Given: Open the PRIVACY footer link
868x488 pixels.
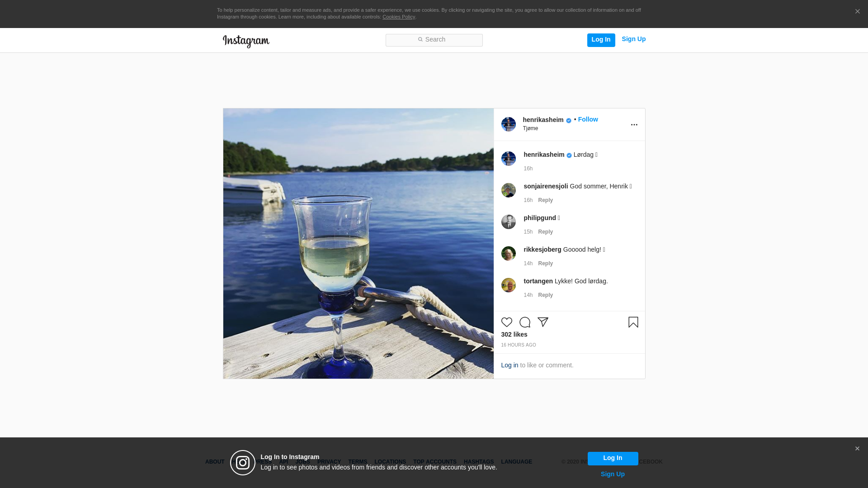Looking at the screenshot, I should click(x=329, y=462).
